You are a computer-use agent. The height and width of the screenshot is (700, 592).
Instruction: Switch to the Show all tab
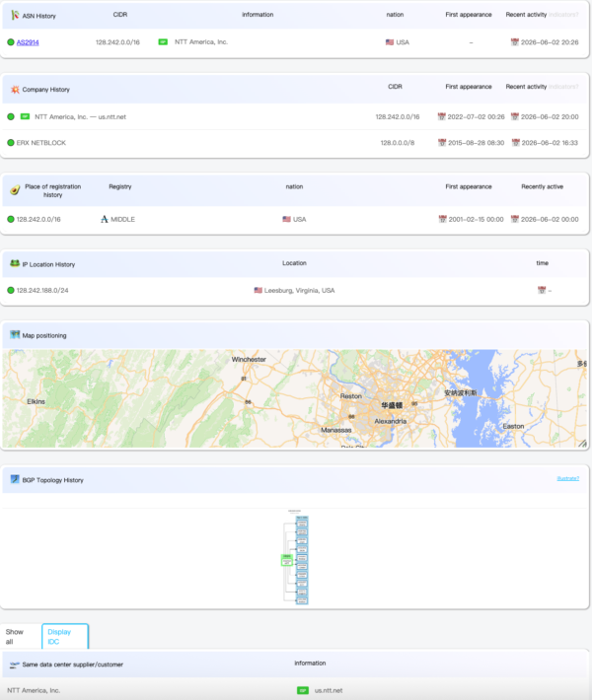pos(22,637)
